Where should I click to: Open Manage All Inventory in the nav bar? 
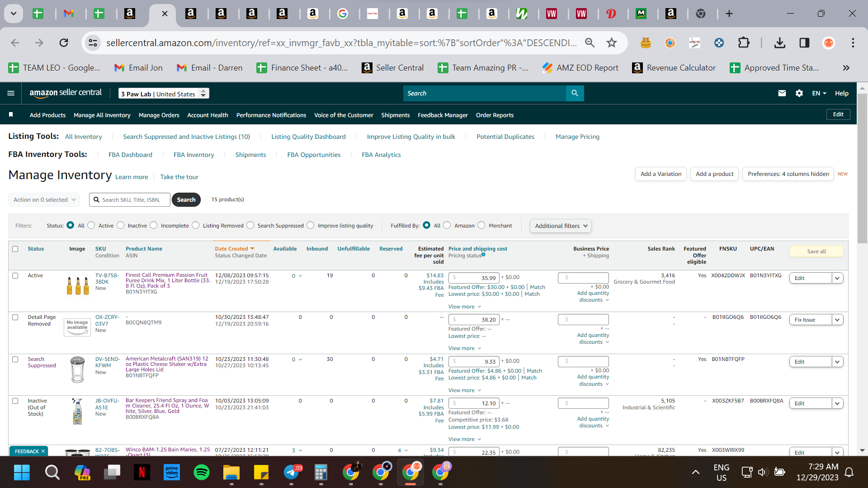point(102,115)
